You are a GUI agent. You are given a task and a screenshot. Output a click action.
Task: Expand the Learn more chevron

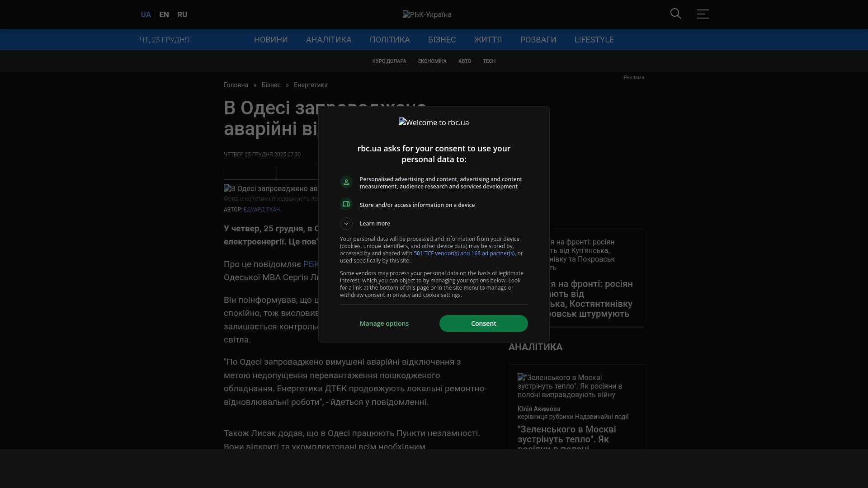pyautogui.click(x=346, y=224)
